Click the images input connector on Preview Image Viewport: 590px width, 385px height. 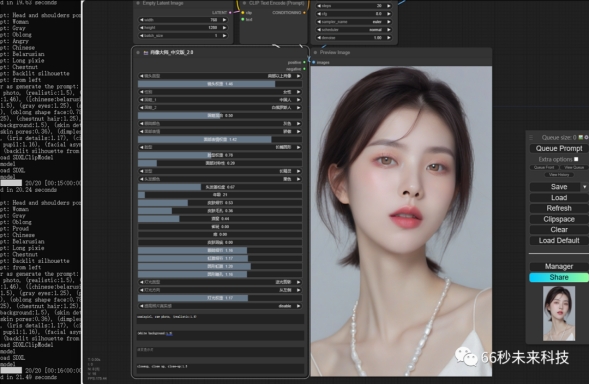tap(314, 62)
